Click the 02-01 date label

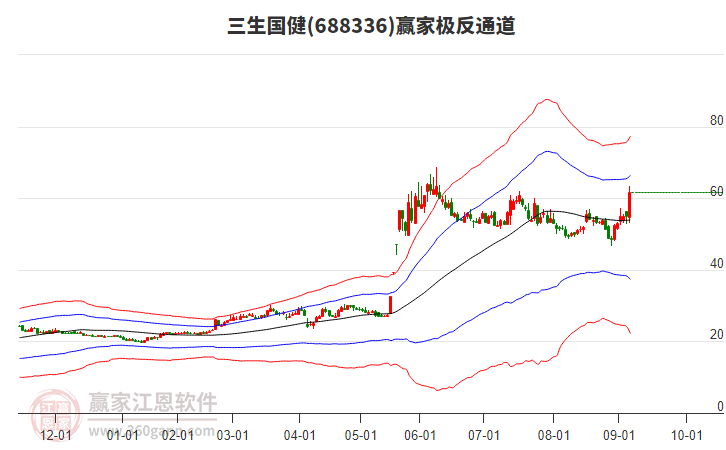pos(178,436)
